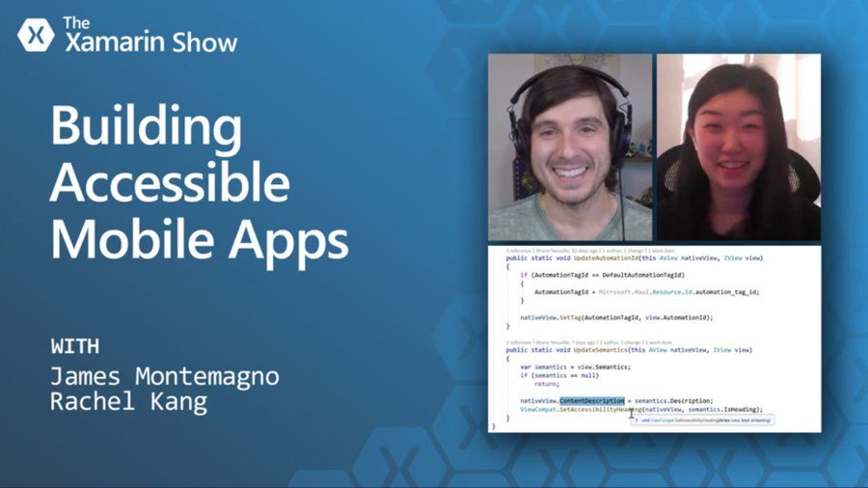868x488 pixels.
Task: Click CodeLens reference line above UpdateAutomationId
Action: tap(590, 251)
